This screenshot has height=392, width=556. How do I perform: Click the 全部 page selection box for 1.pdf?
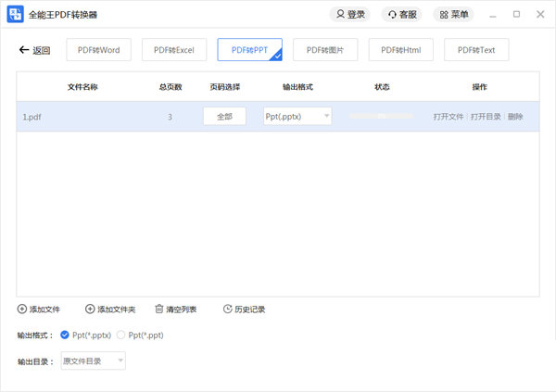(224, 117)
